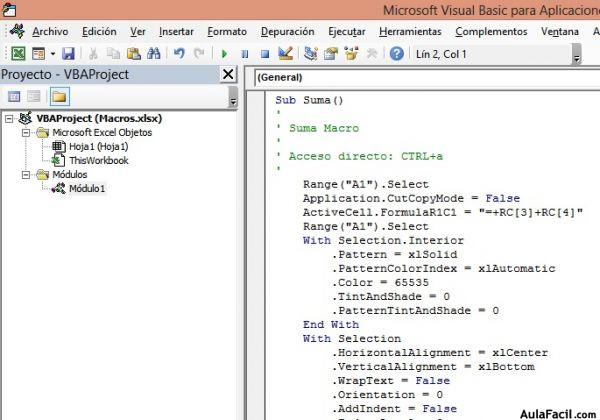Screen dimensions: 600x420
Task: Run the macro with green play icon
Action: click(x=224, y=54)
